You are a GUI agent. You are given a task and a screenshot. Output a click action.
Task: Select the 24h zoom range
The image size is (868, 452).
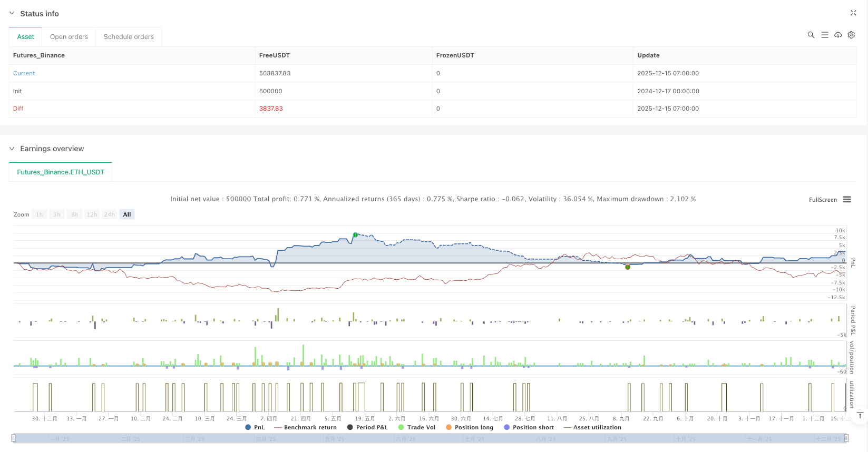(x=109, y=214)
